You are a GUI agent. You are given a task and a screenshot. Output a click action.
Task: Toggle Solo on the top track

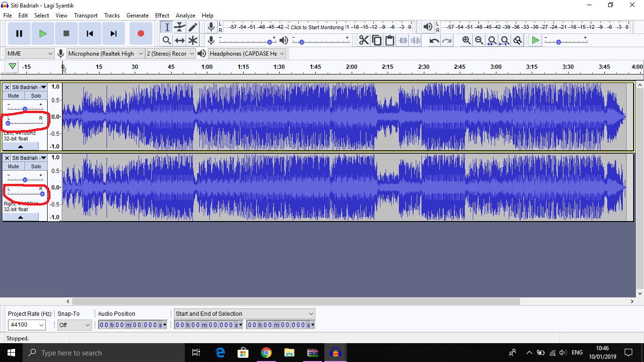36,96
